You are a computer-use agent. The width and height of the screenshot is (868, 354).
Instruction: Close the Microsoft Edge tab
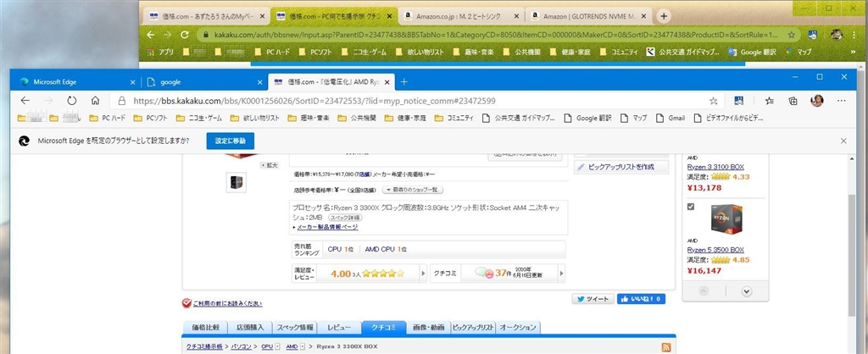pos(132,82)
